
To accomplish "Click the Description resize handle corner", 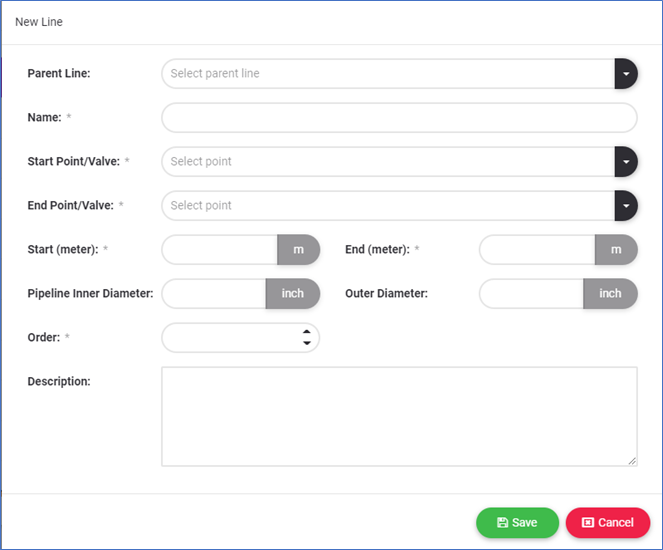I will point(632,461).
